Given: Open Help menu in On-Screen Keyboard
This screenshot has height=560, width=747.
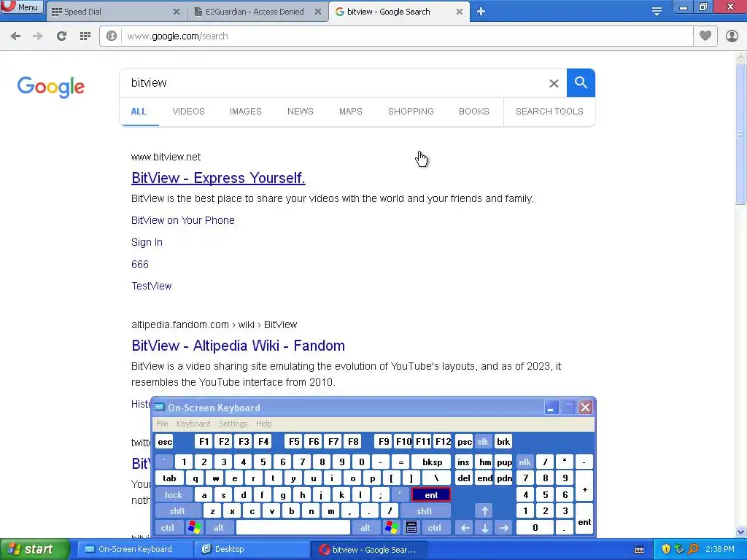Looking at the screenshot, I should (x=263, y=424).
